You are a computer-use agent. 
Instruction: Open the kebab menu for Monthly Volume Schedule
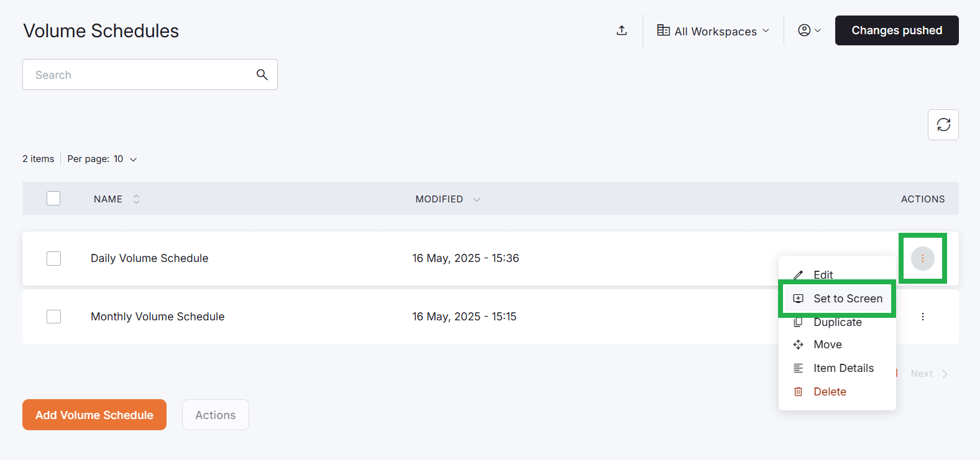pyautogui.click(x=923, y=317)
